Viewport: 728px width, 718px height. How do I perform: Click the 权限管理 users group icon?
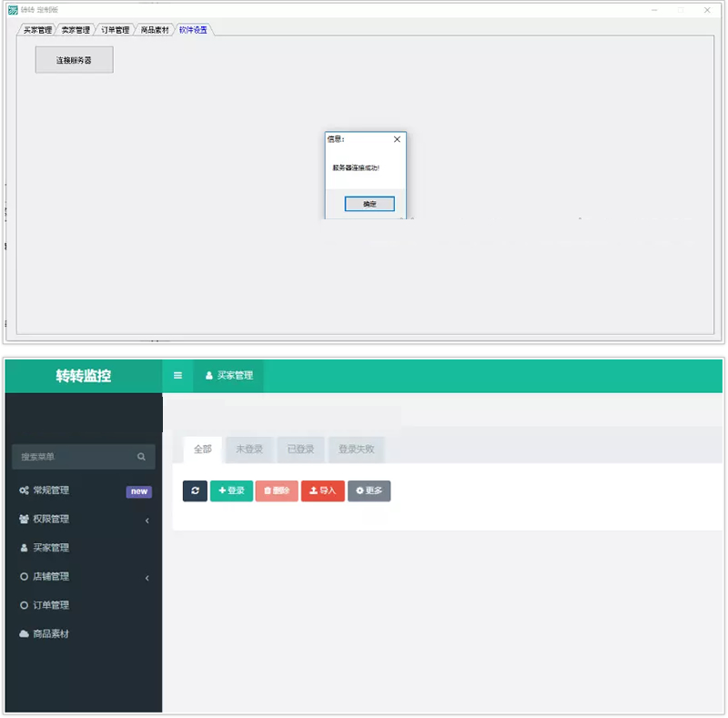click(x=24, y=519)
